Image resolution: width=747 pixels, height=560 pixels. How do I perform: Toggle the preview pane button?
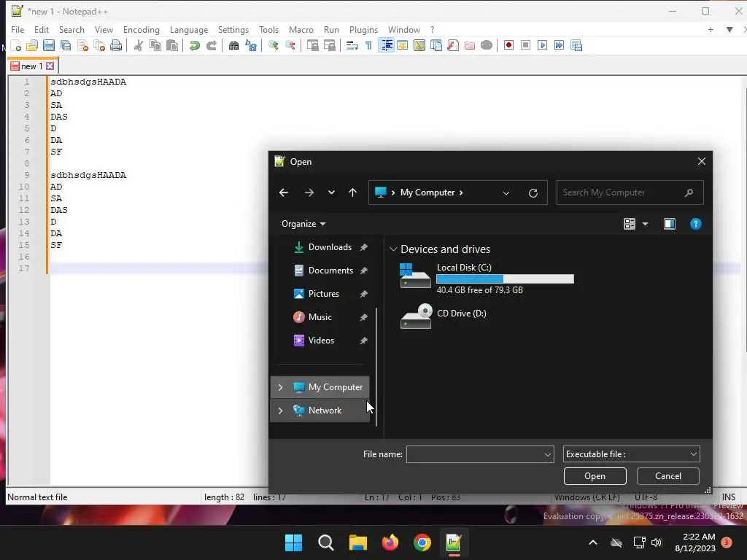(x=670, y=224)
